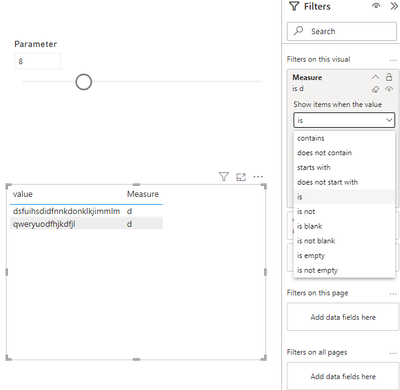The image size is (400, 390).
Task: Open Focus mode for the table visual
Action: pos(241,177)
